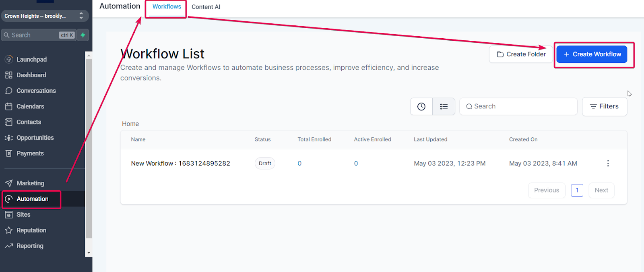Click into the workflow Search field
Viewport: 644px width, 272px height.
518,106
